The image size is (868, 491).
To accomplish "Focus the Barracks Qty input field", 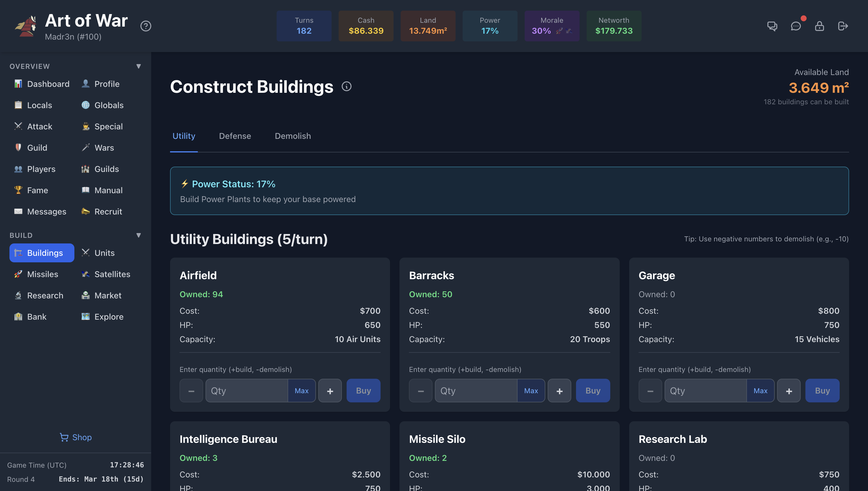I will tap(476, 391).
